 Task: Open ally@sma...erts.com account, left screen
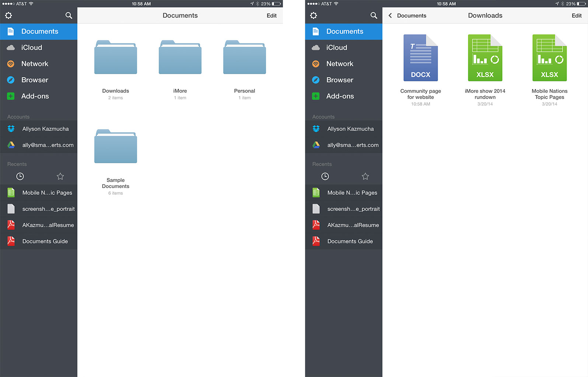pos(39,145)
